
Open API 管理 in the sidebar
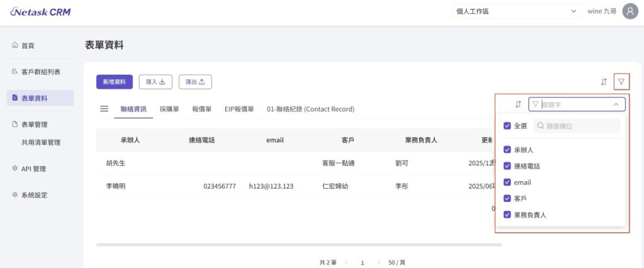click(33, 169)
